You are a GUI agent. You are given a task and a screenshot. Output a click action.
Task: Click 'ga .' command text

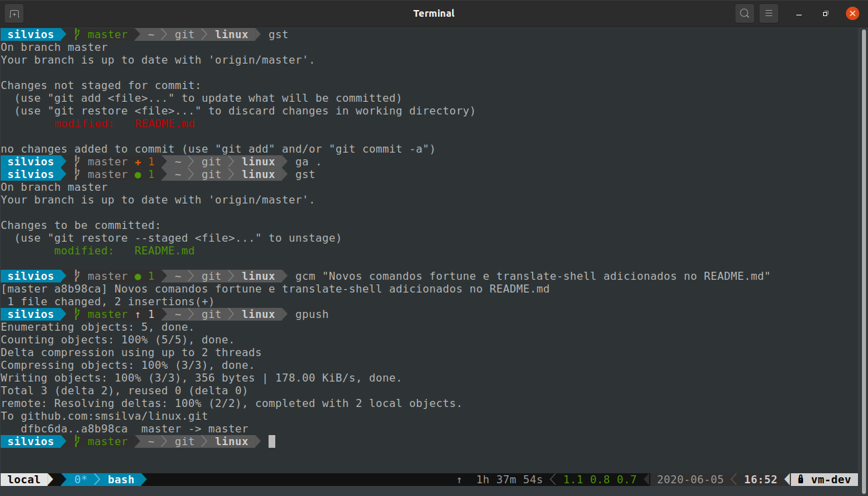pyautogui.click(x=309, y=162)
